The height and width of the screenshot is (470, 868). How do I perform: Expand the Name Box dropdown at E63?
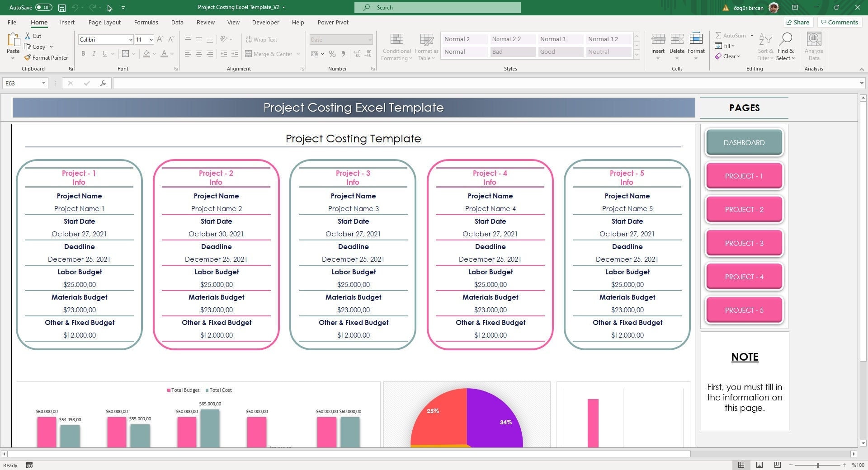pyautogui.click(x=43, y=83)
